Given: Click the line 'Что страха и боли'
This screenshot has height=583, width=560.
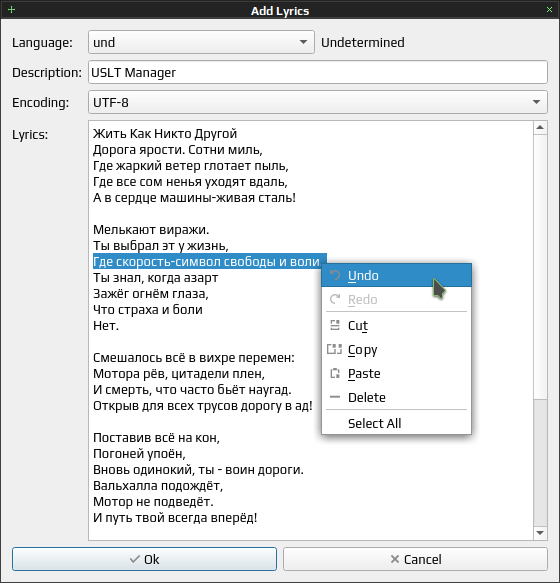Looking at the screenshot, I should coord(148,309).
